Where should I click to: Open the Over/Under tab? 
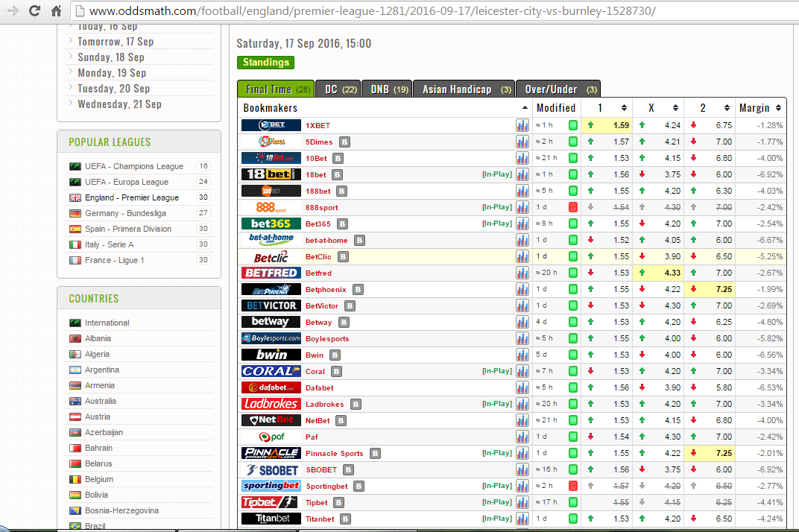(x=558, y=89)
